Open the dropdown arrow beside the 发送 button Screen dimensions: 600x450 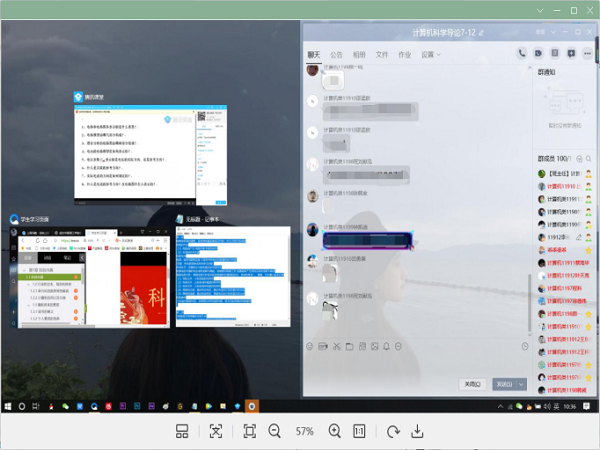coord(521,383)
